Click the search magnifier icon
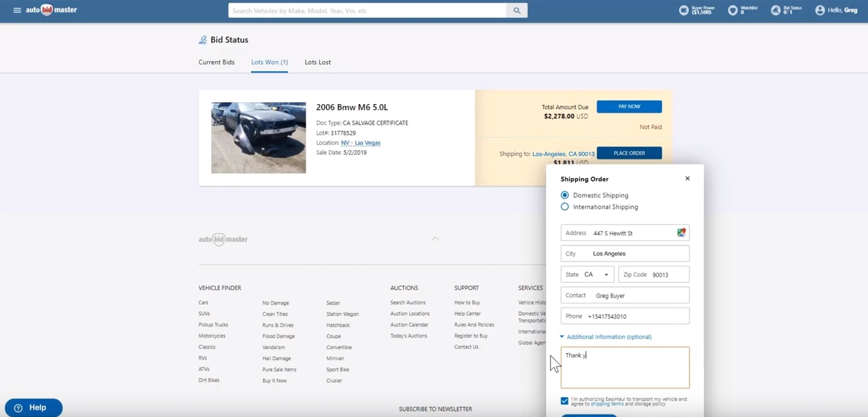Viewport: 868px width, 417px height. (516, 10)
